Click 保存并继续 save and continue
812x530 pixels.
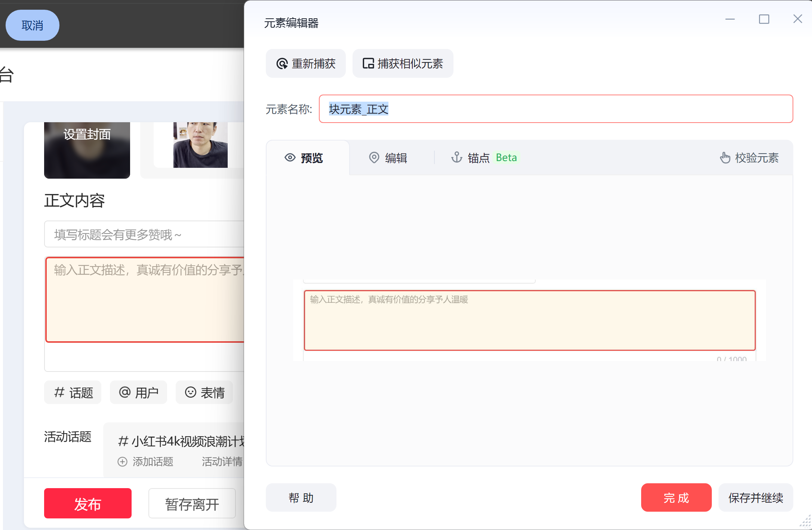756,498
